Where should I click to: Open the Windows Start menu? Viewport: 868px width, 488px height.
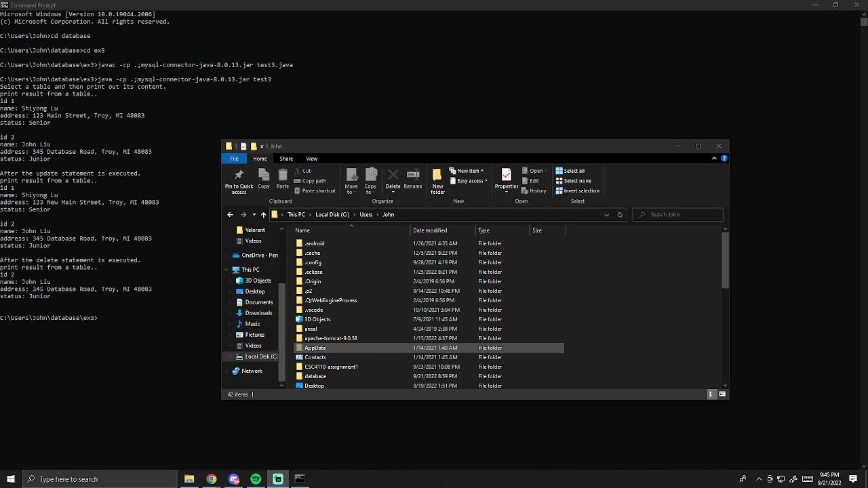click(11, 479)
